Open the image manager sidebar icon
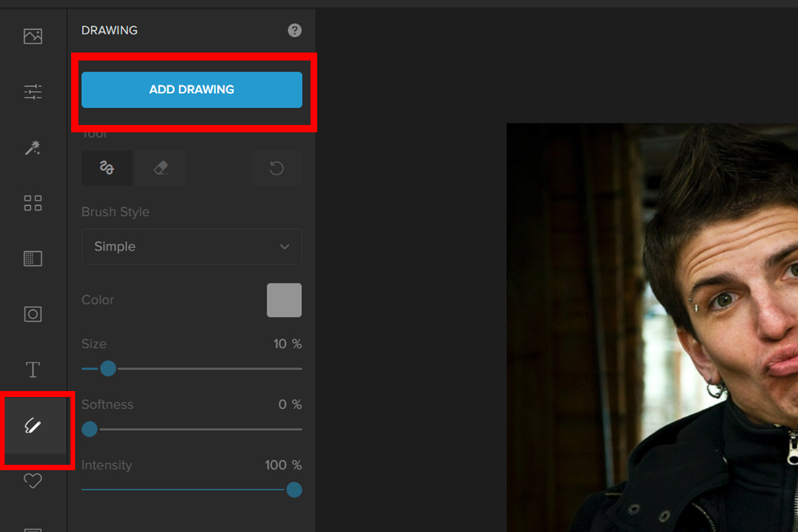Viewport: 798px width, 532px height. click(x=33, y=37)
